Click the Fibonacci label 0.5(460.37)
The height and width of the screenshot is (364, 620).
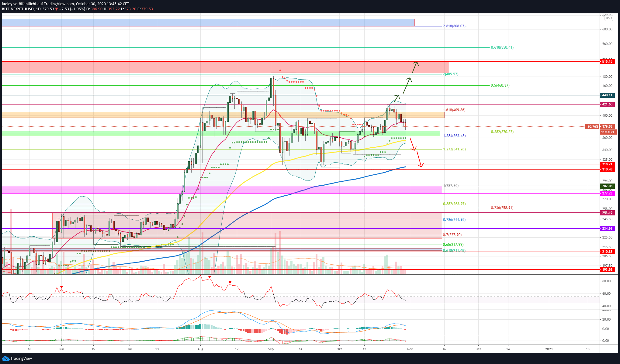click(500, 85)
